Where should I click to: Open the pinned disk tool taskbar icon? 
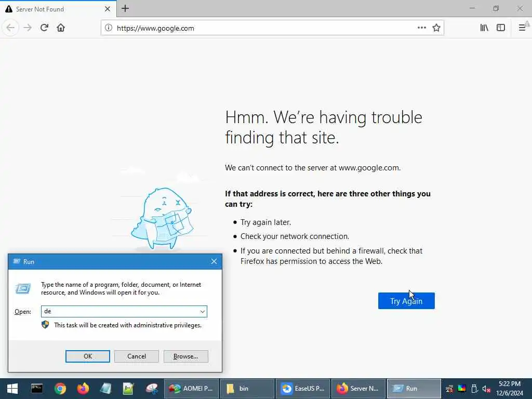152,389
